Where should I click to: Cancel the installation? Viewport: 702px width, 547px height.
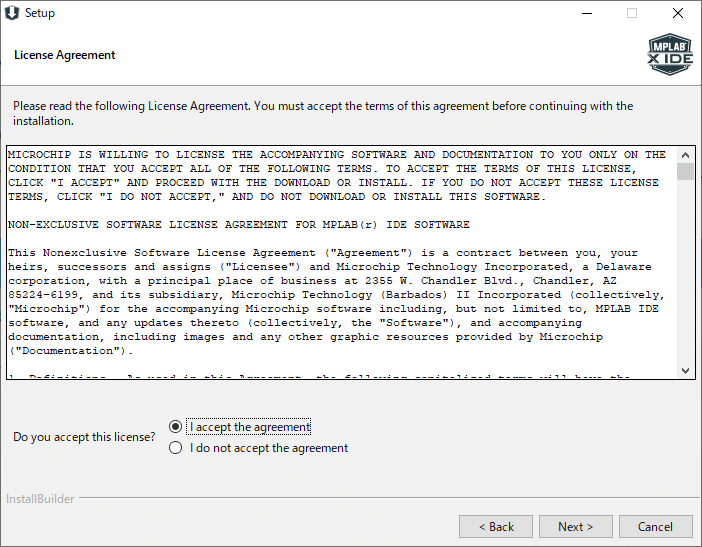click(x=656, y=527)
